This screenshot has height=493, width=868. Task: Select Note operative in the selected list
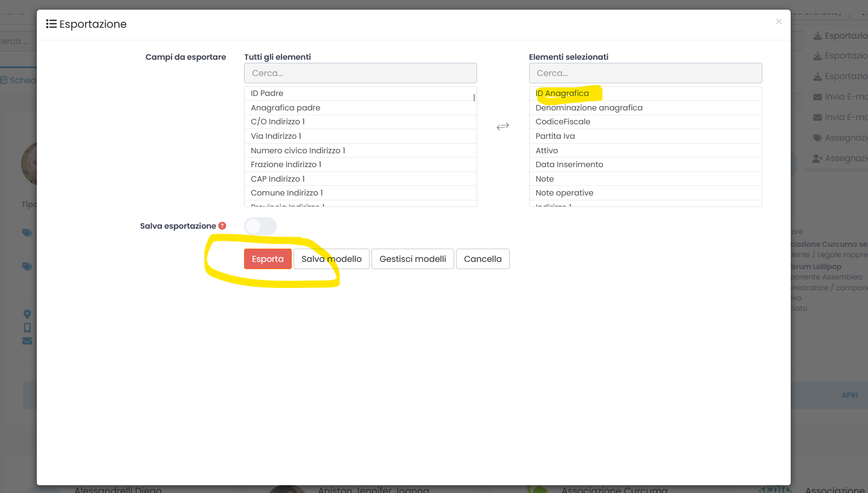564,193
